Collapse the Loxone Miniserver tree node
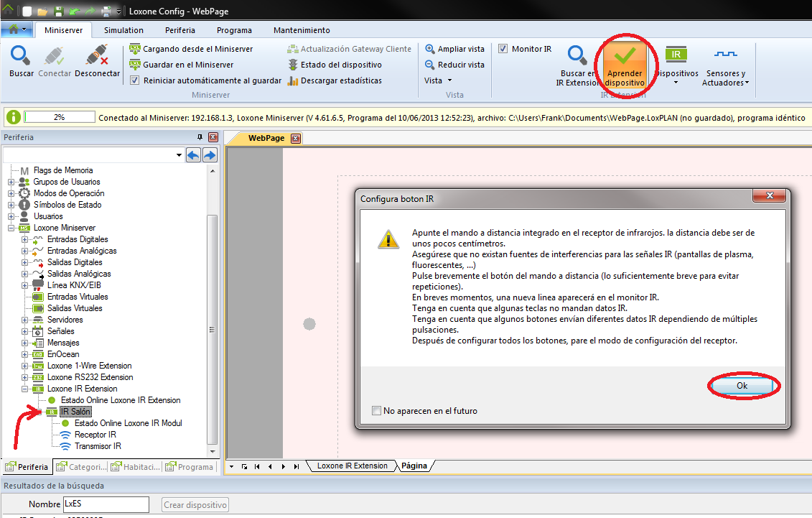The image size is (812, 518). point(11,228)
